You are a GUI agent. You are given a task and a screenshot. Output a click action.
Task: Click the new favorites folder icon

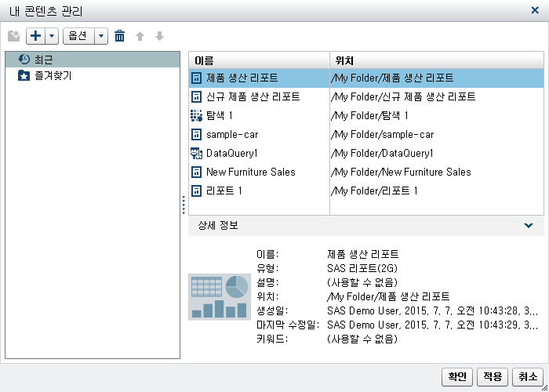13,36
